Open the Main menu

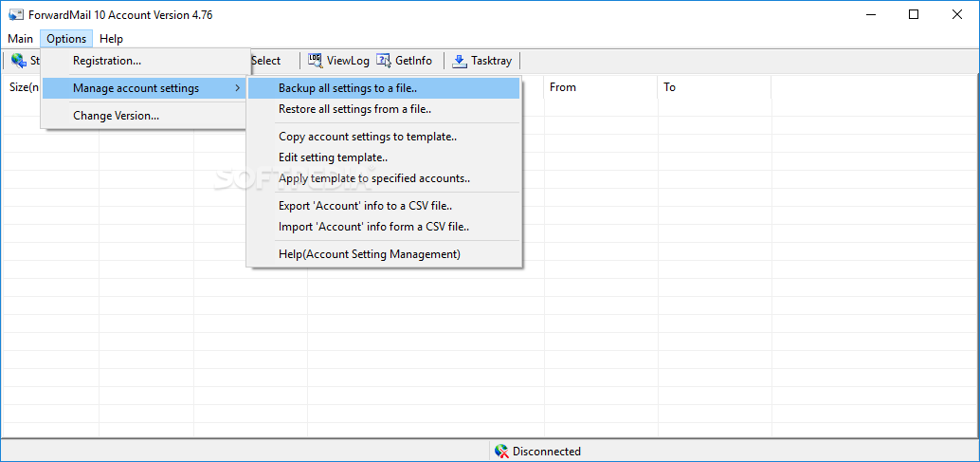click(x=21, y=39)
